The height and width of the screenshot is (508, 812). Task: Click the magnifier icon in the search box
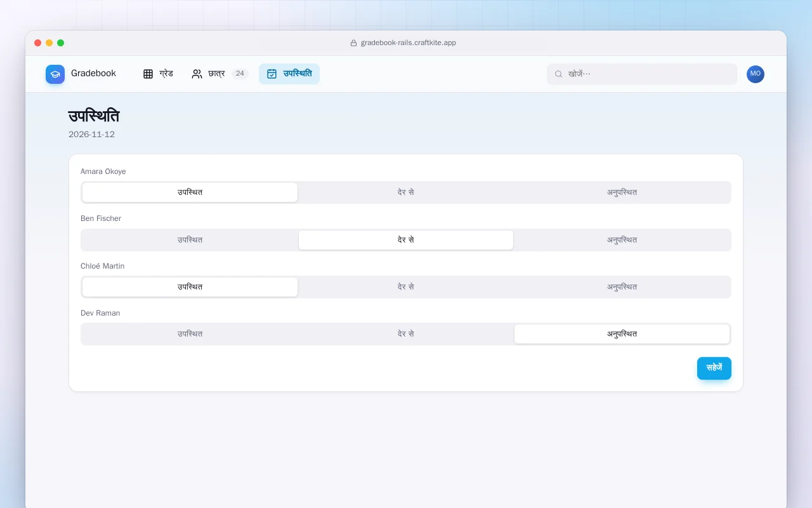click(559, 74)
